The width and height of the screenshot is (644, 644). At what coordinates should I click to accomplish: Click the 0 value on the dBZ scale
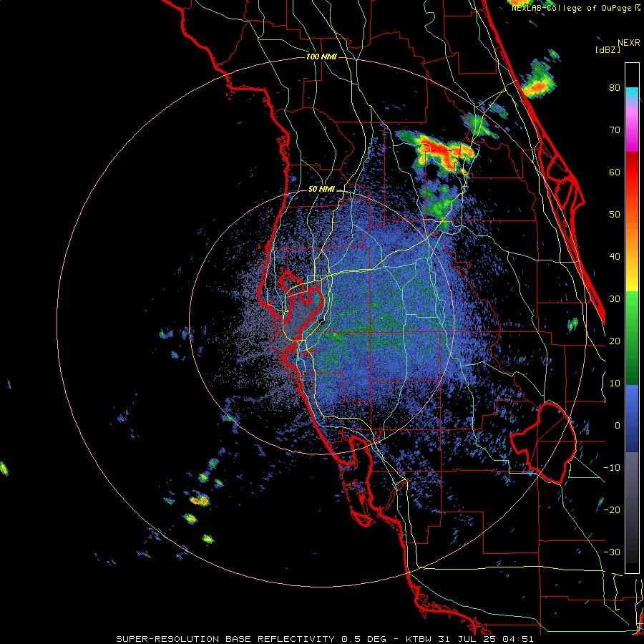point(618,426)
